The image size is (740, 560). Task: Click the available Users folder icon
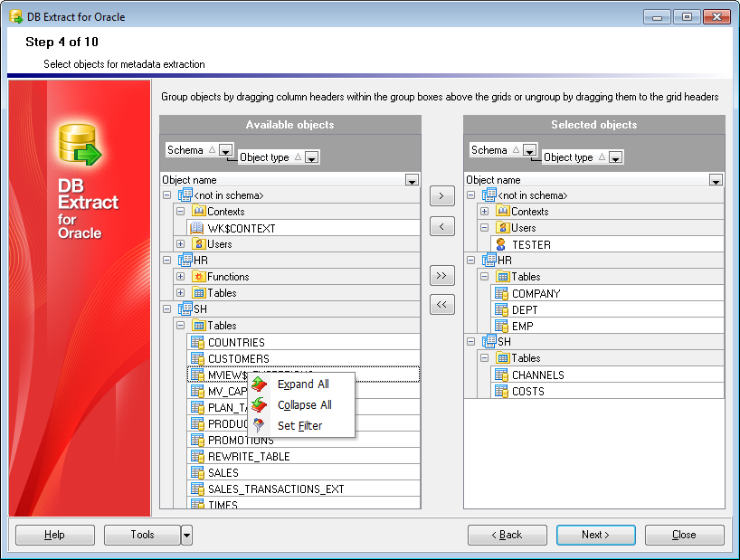point(199,244)
